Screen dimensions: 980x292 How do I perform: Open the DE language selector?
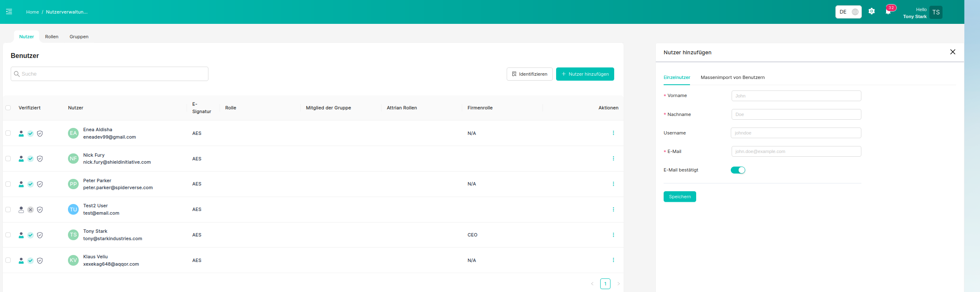tap(848, 12)
